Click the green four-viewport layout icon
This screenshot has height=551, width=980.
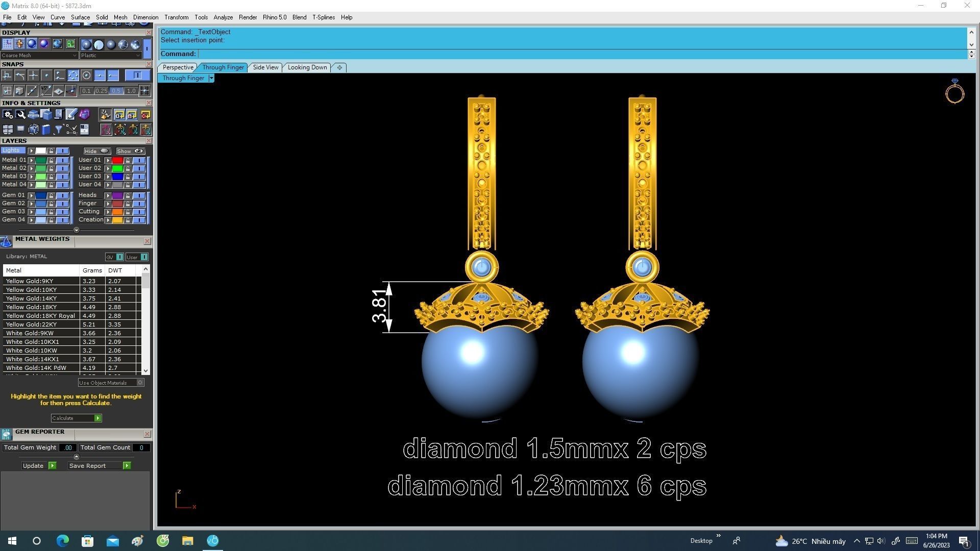pos(70,44)
